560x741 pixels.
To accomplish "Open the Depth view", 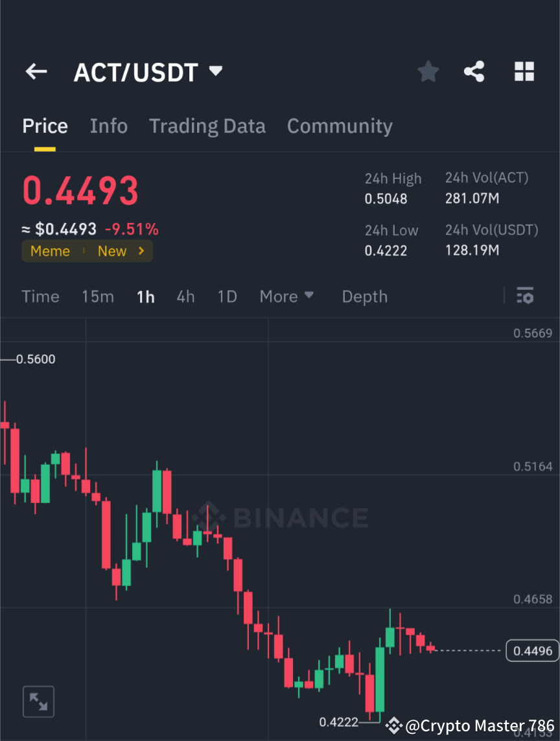I will click(x=364, y=296).
